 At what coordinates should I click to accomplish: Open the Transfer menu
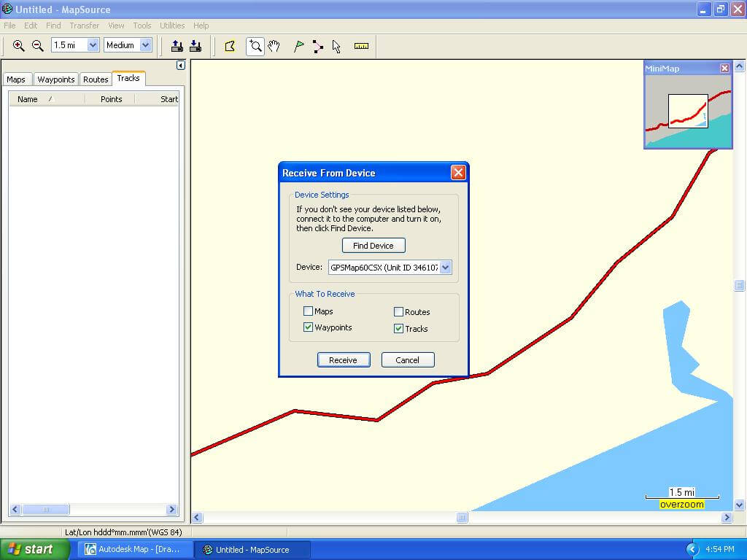(85, 26)
